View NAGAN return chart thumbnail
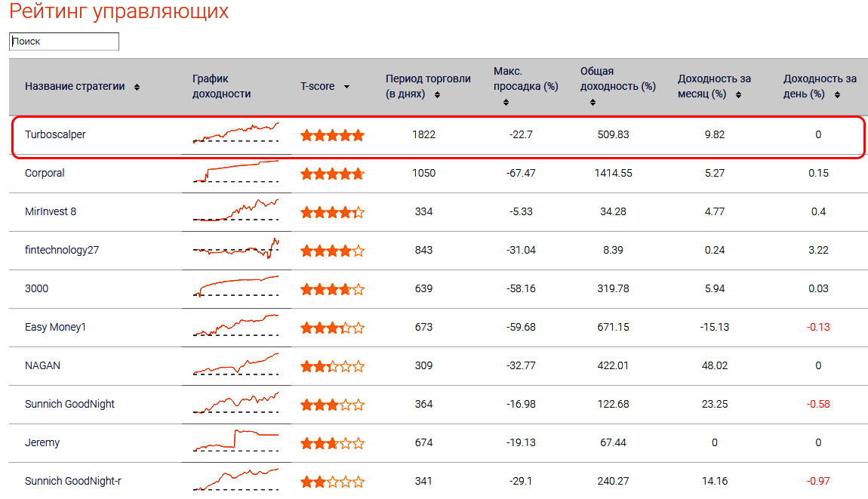The image size is (868, 499). coord(235,364)
